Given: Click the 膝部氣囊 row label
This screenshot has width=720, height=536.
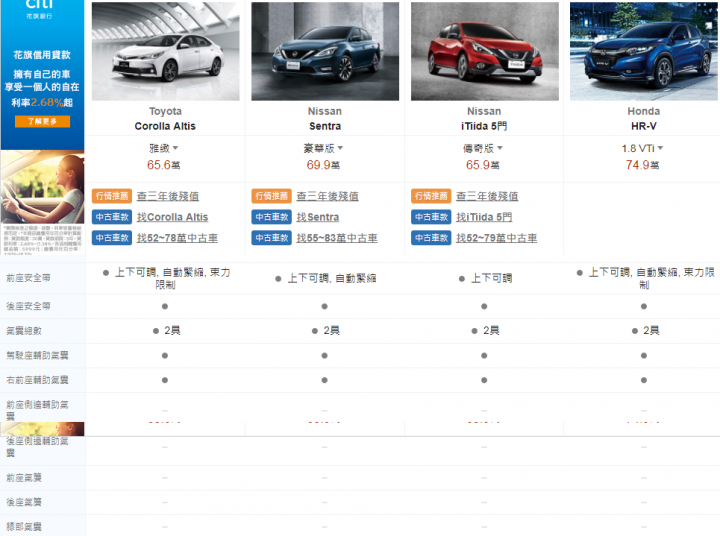Looking at the screenshot, I should (x=23, y=527).
